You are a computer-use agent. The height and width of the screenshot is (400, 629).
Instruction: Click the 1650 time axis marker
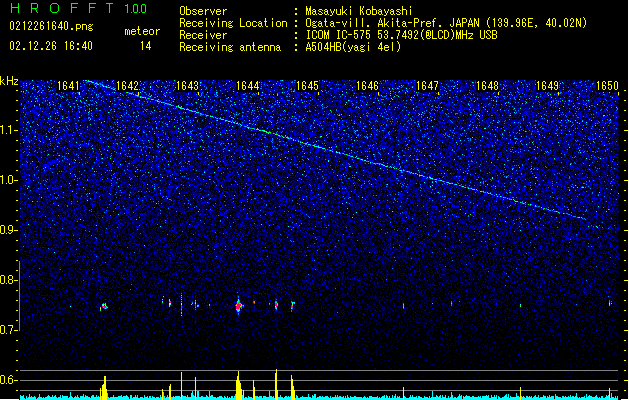coord(607,86)
